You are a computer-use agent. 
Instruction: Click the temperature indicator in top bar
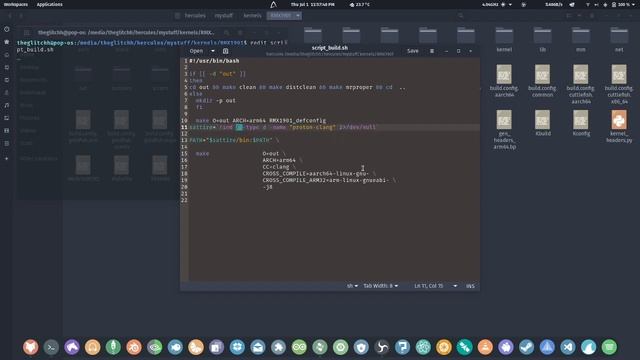(360, 4)
